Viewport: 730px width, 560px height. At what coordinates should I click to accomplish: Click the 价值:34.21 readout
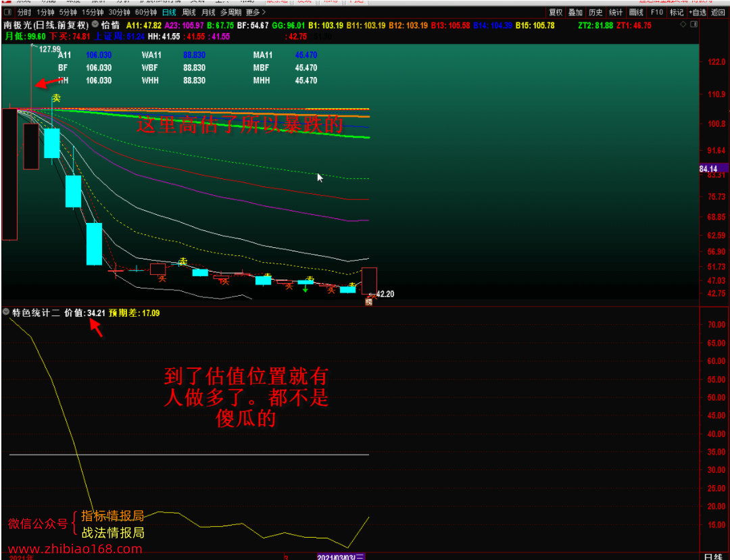coord(84,313)
